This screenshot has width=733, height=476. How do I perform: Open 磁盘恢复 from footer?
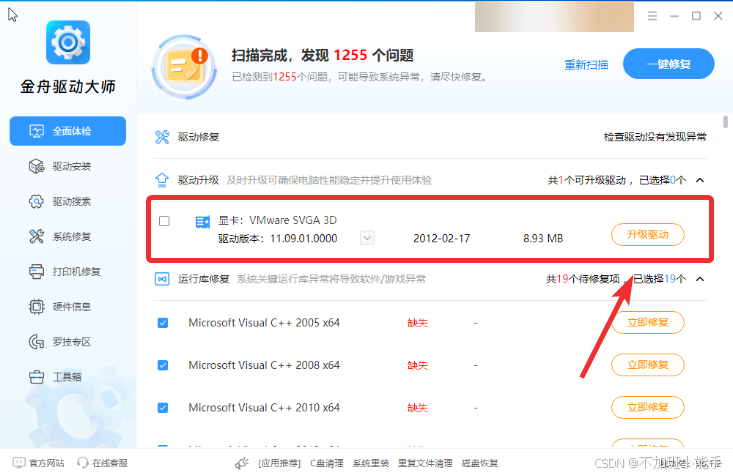coord(480,463)
